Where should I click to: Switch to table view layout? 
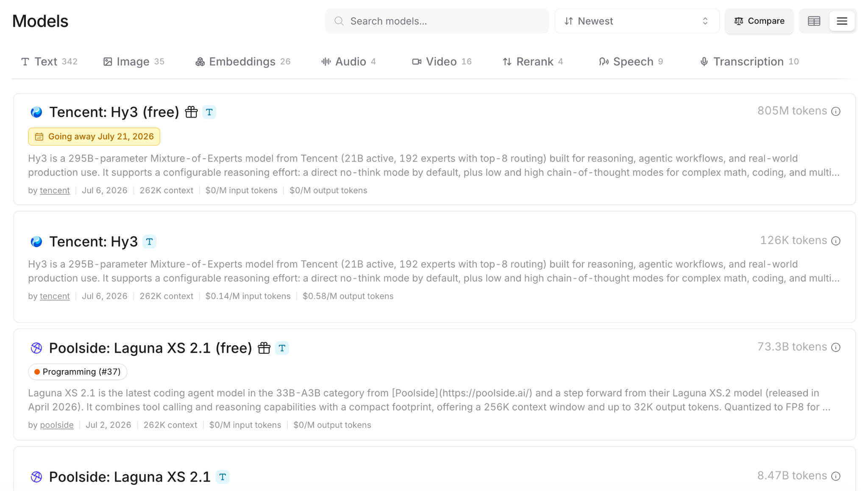pos(814,21)
